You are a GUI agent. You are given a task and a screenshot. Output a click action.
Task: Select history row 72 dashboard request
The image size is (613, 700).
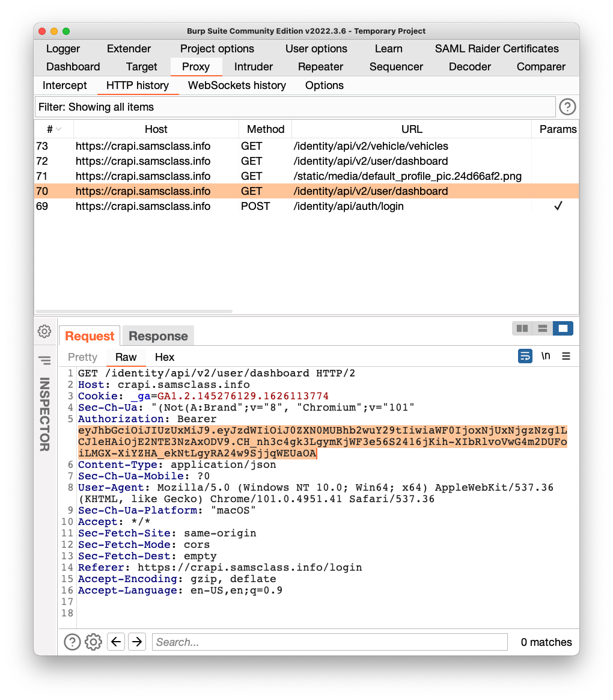pyautogui.click(x=306, y=161)
